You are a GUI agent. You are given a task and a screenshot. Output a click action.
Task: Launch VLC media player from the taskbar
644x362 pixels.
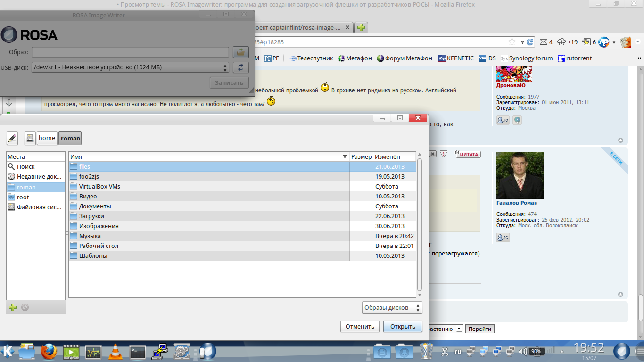tap(116, 352)
